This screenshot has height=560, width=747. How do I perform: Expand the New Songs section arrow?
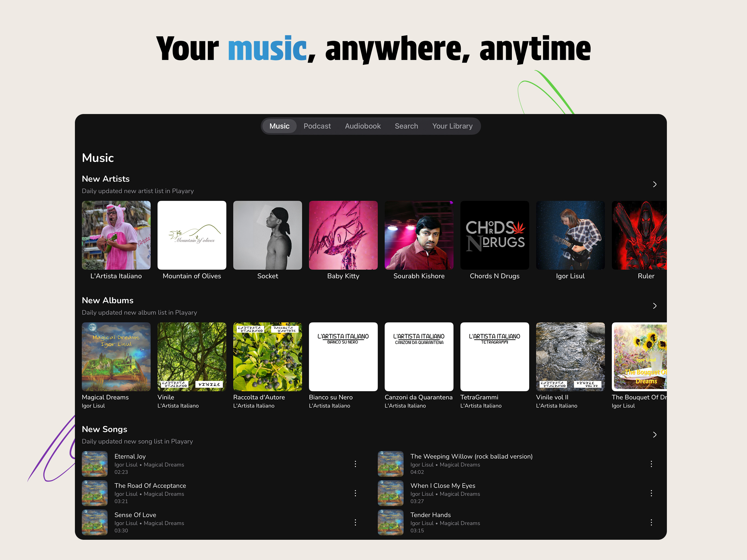point(655,435)
